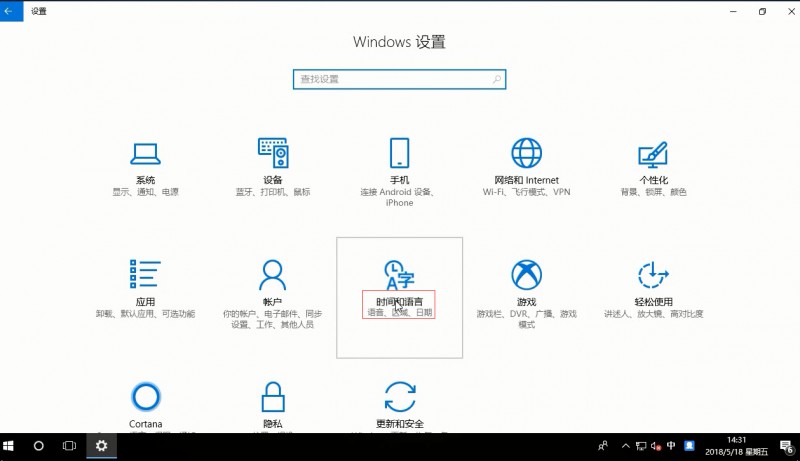Open the 时间和语言 clock and letter icon
The width and height of the screenshot is (800, 461).
tap(399, 274)
